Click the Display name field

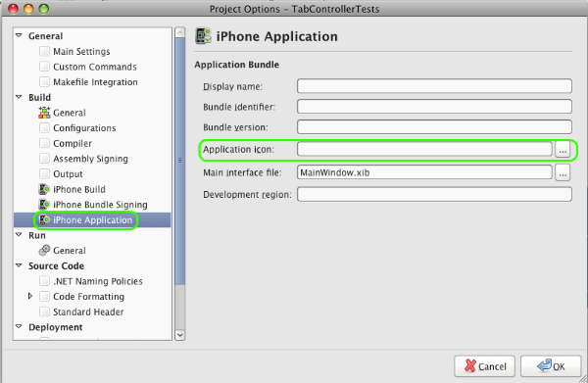point(434,86)
